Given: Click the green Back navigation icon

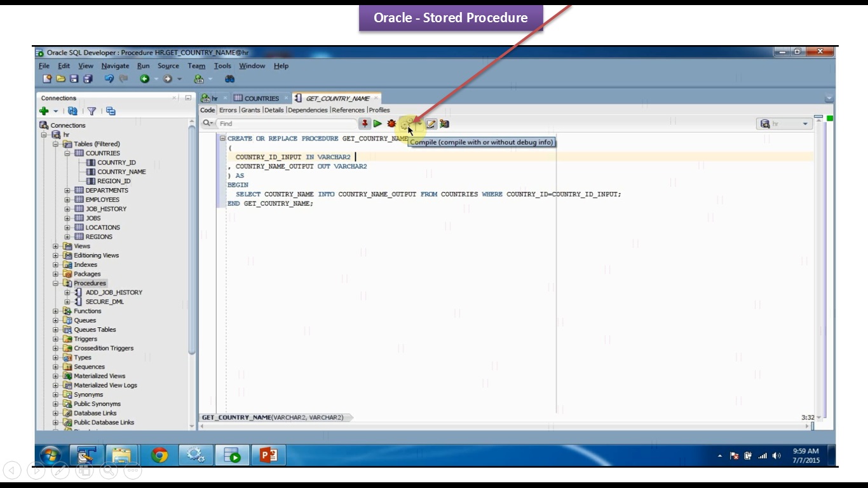Looking at the screenshot, I should [145, 79].
